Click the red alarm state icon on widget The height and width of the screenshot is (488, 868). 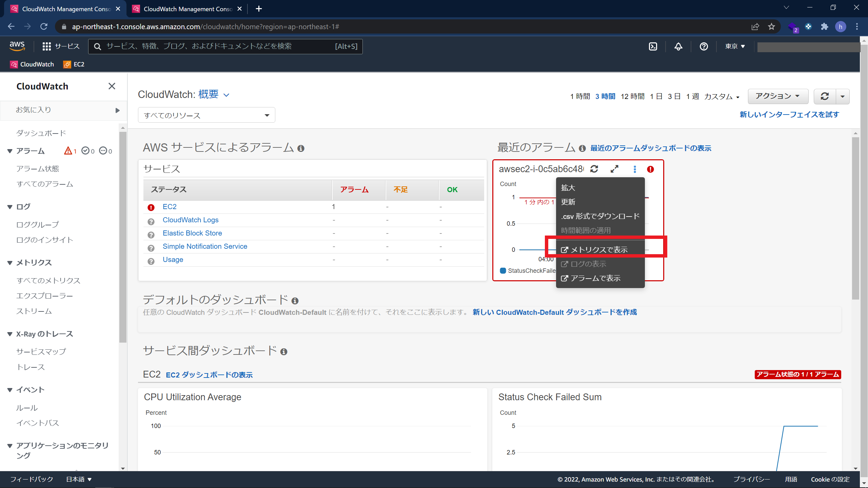tap(650, 169)
